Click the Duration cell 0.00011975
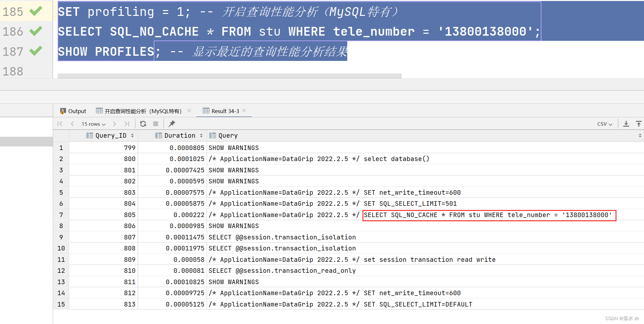Screen dimensions: 644x324 (x=172, y=248)
